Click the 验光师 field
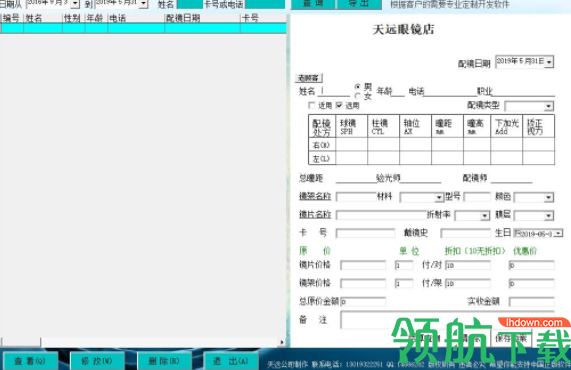The height and width of the screenshot is (370, 571). 421,178
